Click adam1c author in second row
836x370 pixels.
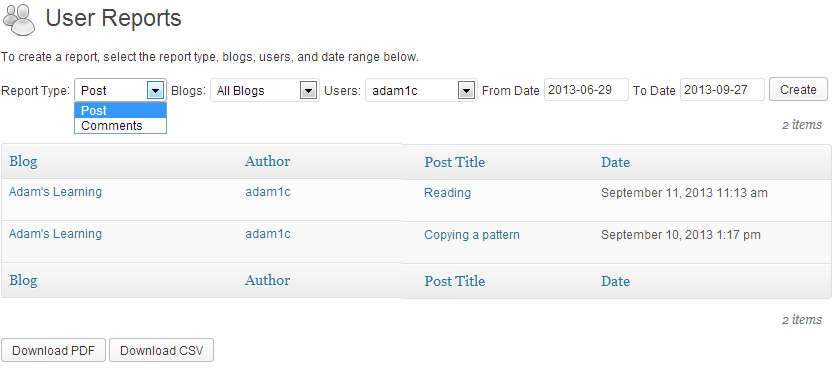tap(268, 234)
